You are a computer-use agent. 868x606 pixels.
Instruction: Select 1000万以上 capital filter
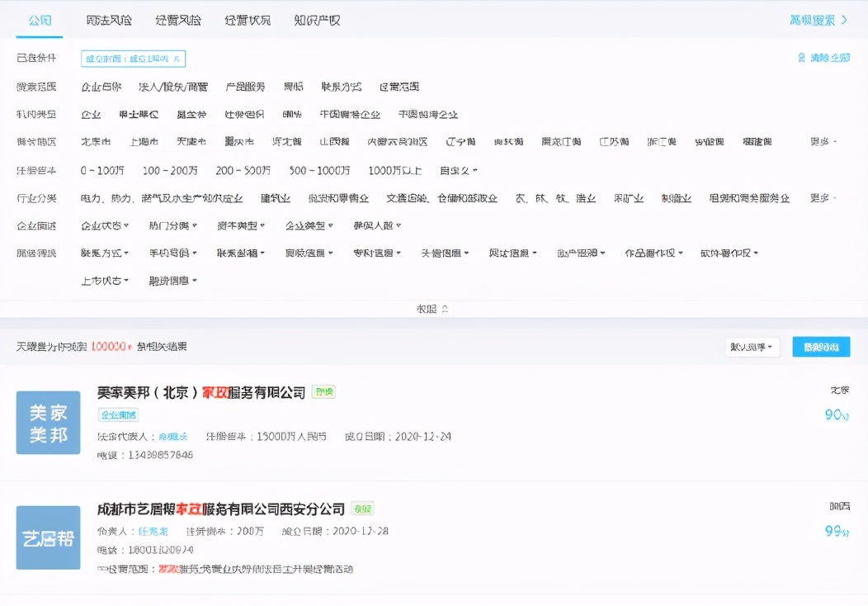coord(394,171)
